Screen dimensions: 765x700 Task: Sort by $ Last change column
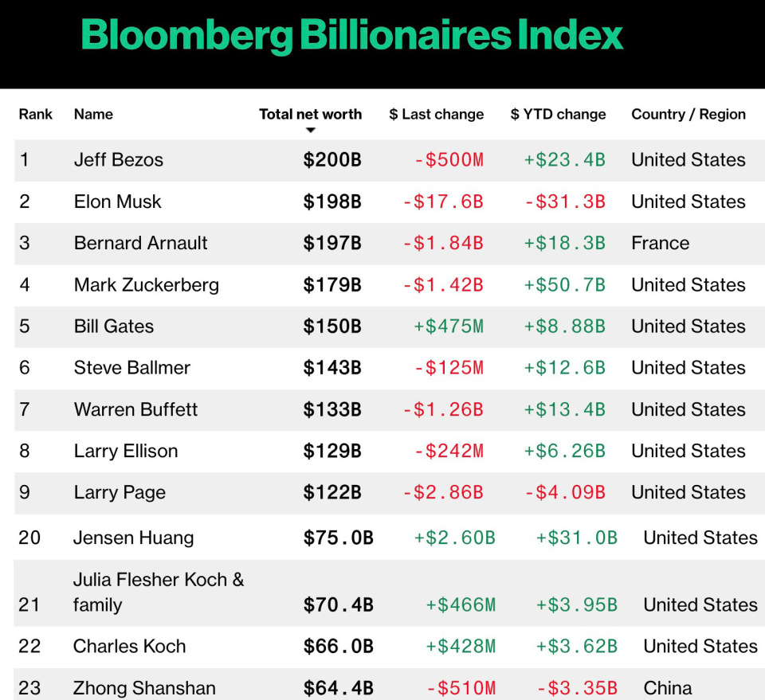pos(436,114)
